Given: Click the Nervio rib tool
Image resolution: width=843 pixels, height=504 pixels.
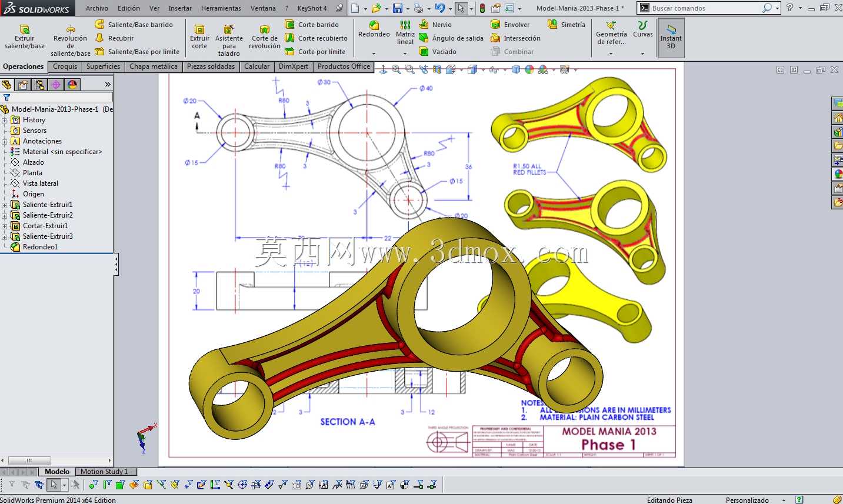Looking at the screenshot, I should coord(435,25).
